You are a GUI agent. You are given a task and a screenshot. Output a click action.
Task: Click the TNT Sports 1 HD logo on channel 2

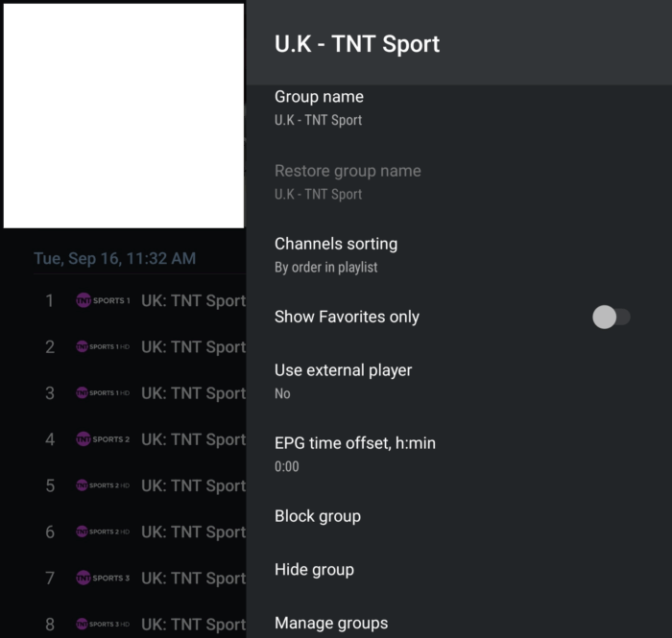[102, 347]
